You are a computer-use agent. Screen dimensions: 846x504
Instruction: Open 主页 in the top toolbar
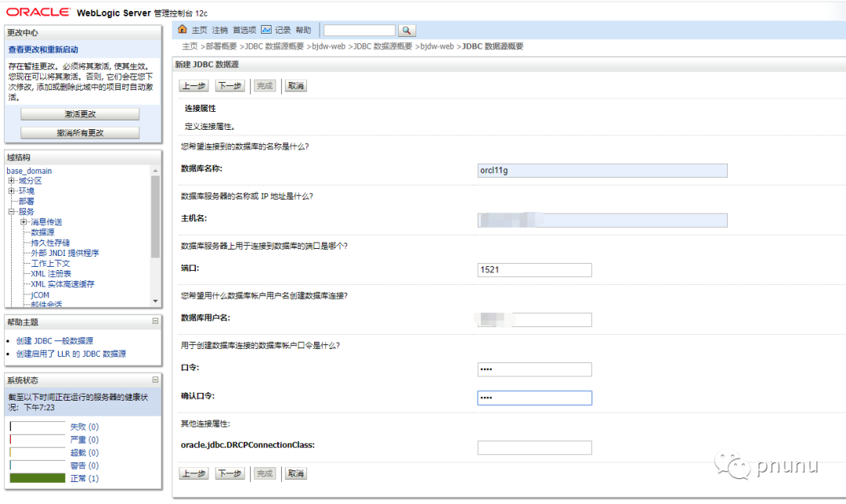click(200, 31)
